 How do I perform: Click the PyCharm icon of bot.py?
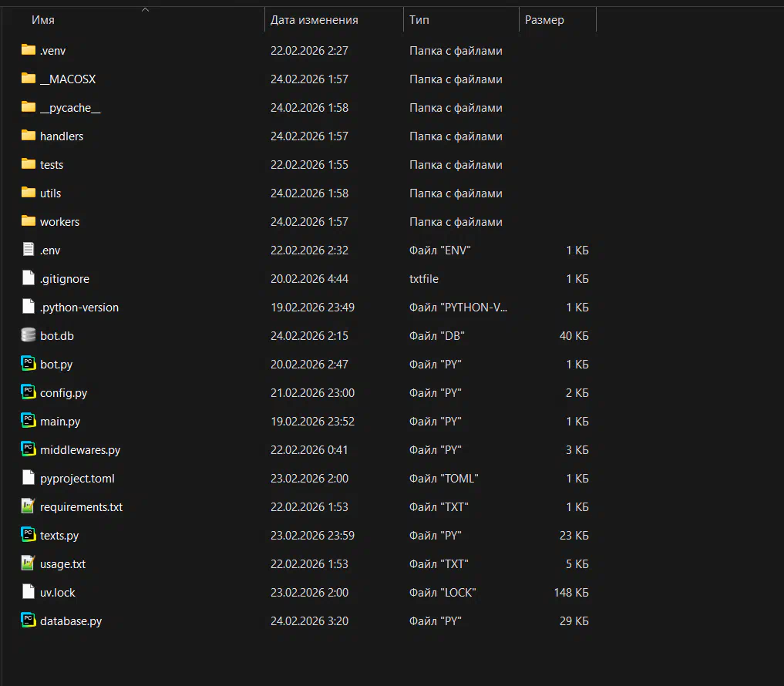pos(29,364)
